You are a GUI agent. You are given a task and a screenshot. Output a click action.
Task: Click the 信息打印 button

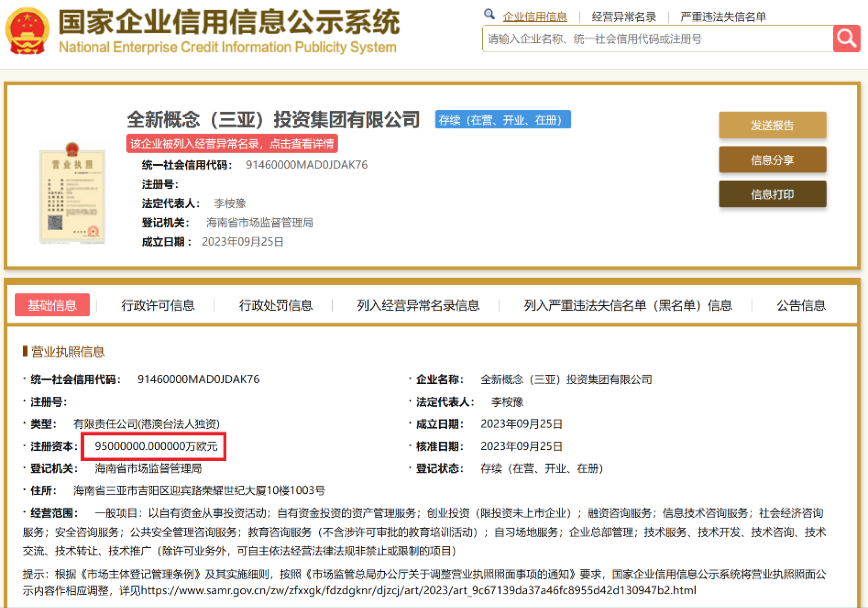coord(772,194)
